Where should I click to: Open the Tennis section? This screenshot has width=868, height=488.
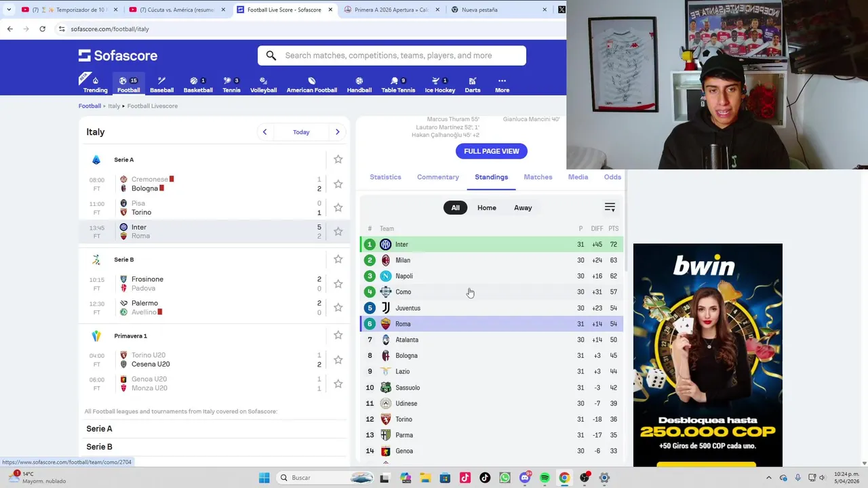[231, 84]
